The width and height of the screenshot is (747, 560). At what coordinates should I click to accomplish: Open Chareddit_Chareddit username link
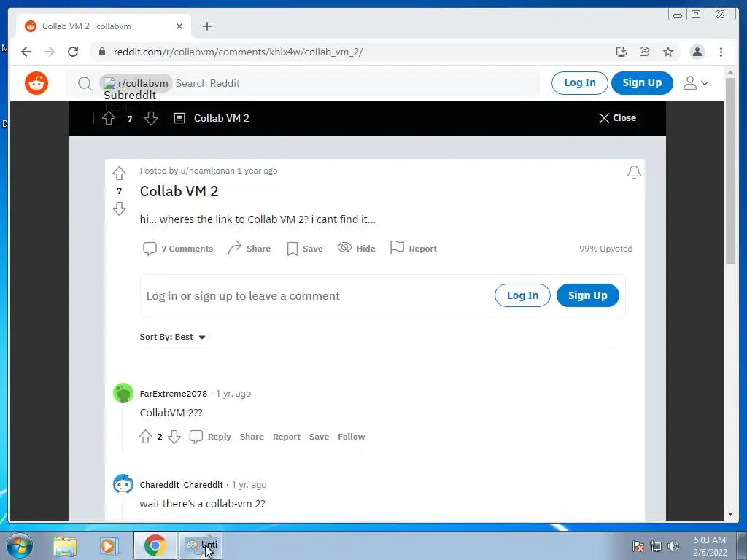181,485
